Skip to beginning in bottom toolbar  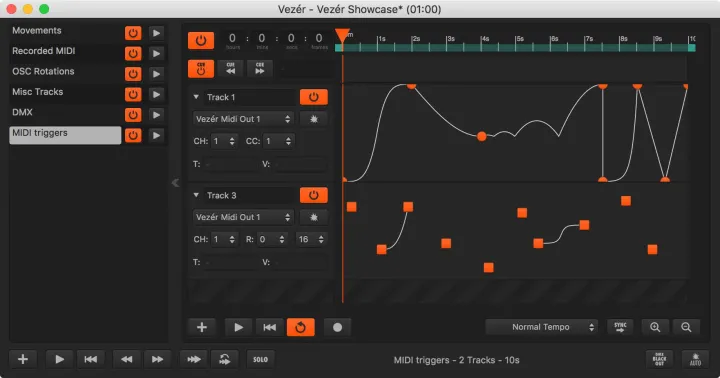[x=90, y=359]
